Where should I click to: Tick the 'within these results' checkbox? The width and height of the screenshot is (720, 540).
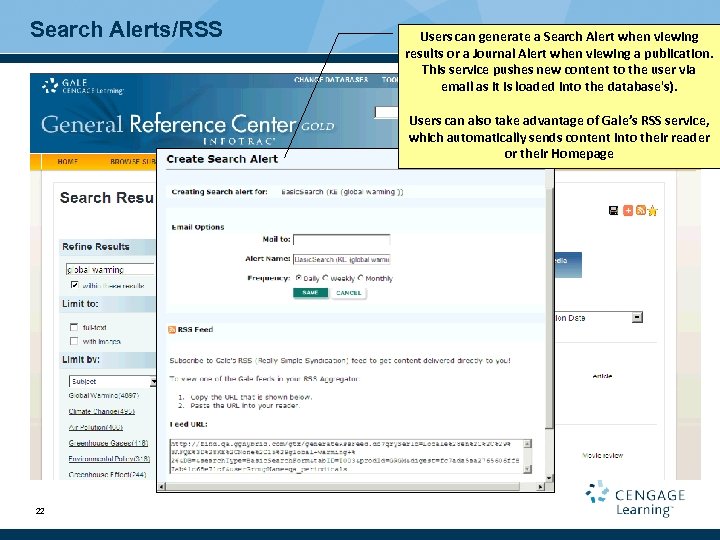pyautogui.click(x=74, y=285)
